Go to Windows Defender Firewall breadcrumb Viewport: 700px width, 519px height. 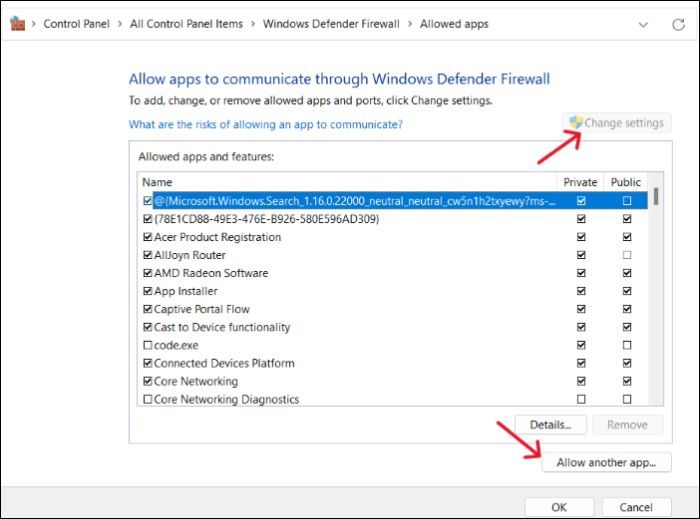pos(331,24)
